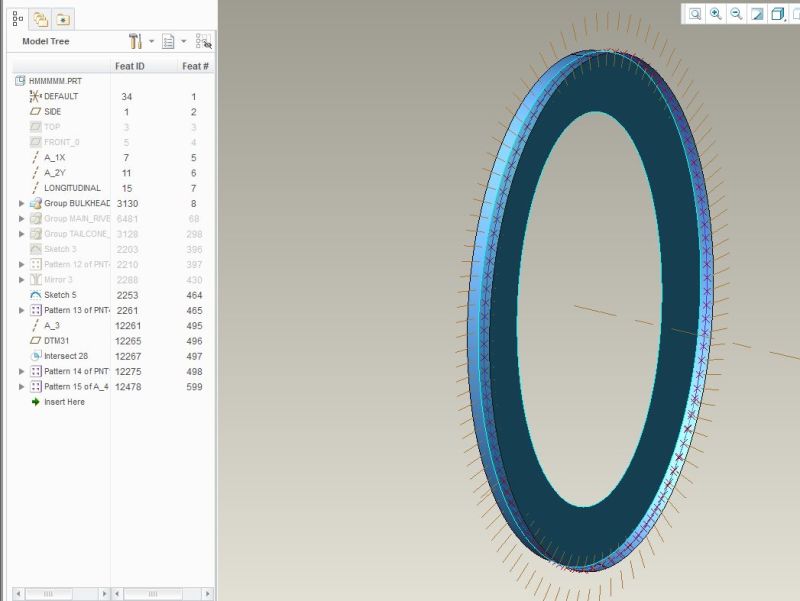Image resolution: width=800 pixels, height=601 pixels.
Task: Select HMMMMM.PRT root part node
Action: [x=55, y=81]
